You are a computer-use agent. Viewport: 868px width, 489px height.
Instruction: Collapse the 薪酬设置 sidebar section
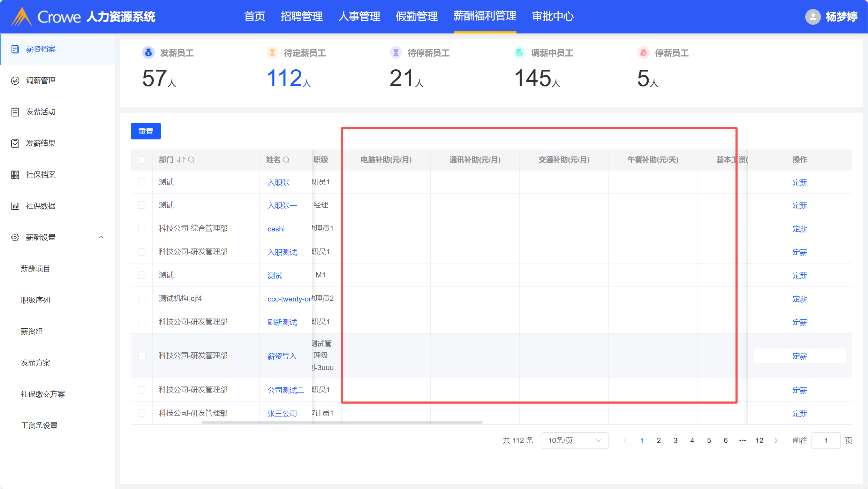(x=101, y=237)
